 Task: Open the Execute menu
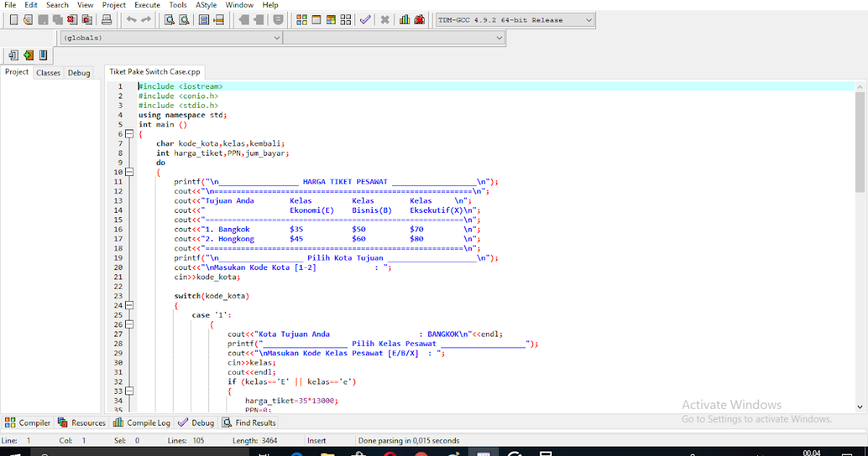tap(147, 5)
